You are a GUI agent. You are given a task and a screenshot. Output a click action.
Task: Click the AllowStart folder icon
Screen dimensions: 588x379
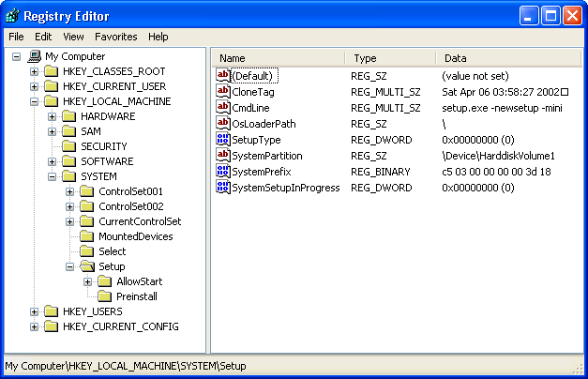point(105,281)
